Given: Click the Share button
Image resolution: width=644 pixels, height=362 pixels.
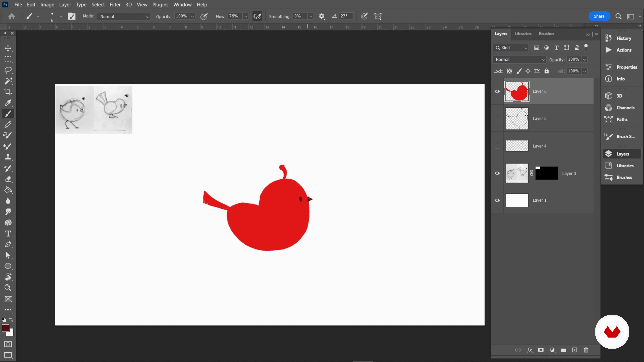Looking at the screenshot, I should point(599,16).
